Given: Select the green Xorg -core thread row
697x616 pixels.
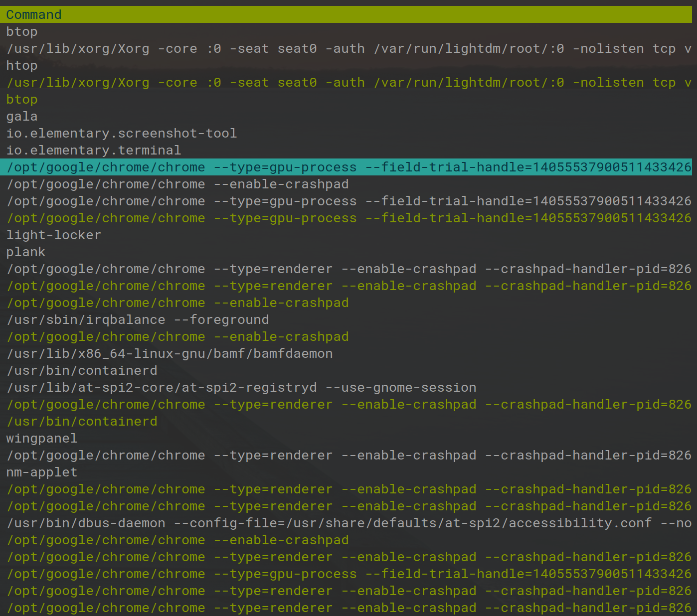Looking at the screenshot, I should [346, 82].
